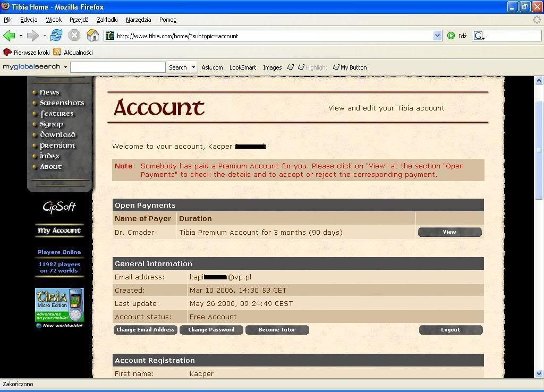Open the Back history dropdown arrow
Screen dimensions: 544x392
21,36
